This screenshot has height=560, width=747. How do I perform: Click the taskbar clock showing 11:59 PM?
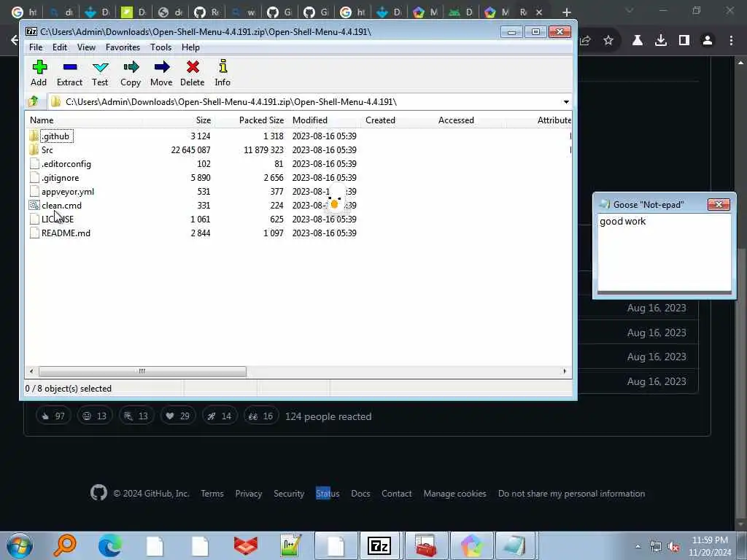tap(710, 545)
